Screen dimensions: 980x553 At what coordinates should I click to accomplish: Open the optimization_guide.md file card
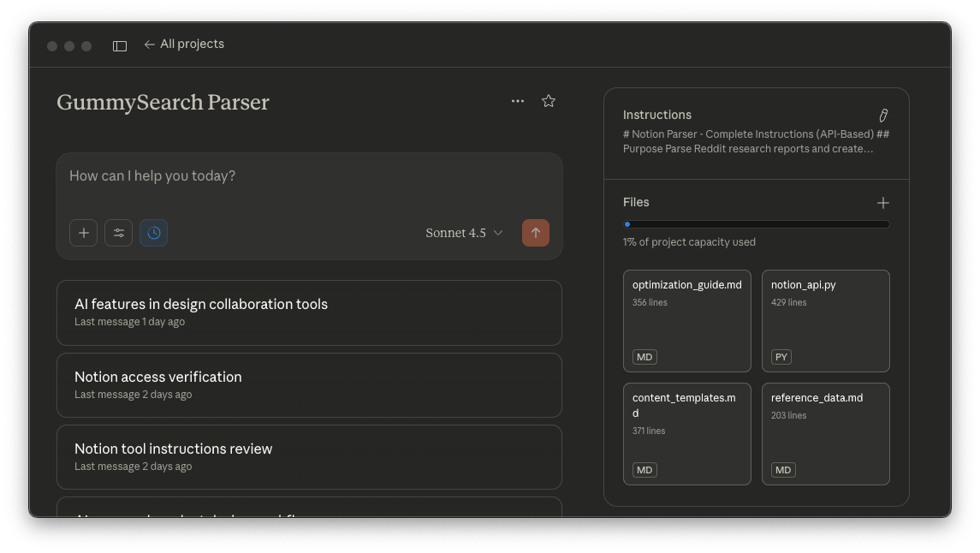click(687, 321)
